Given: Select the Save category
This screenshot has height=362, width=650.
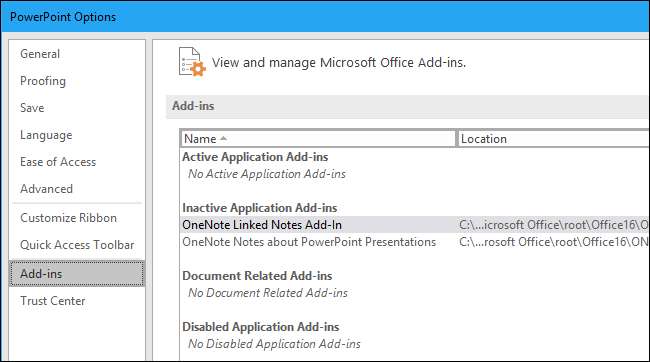Looking at the screenshot, I should pyautogui.click(x=32, y=108).
